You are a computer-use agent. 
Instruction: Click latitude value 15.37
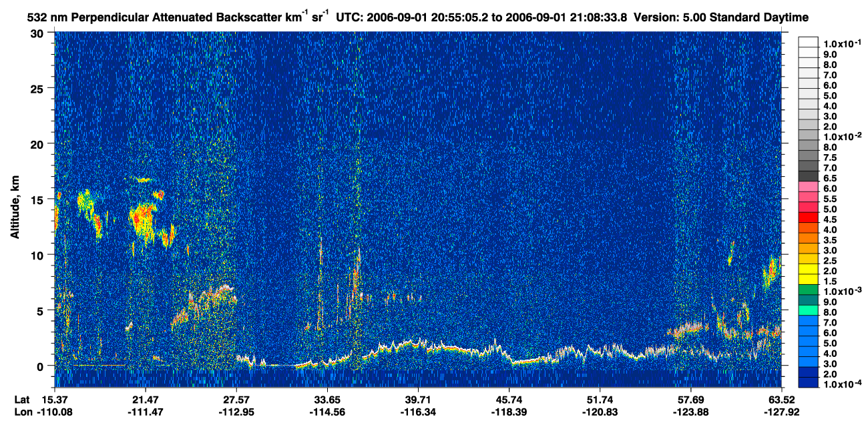54,399
